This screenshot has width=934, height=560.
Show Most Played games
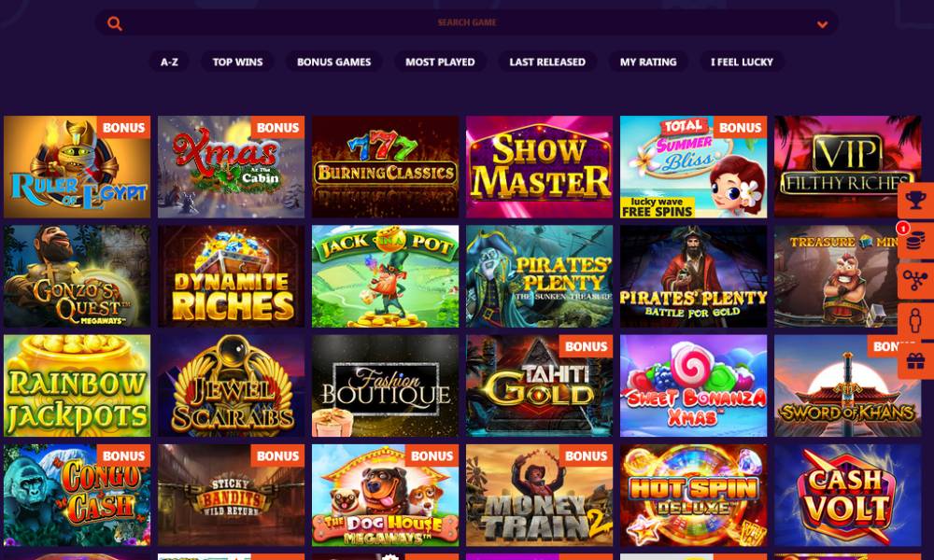[440, 62]
